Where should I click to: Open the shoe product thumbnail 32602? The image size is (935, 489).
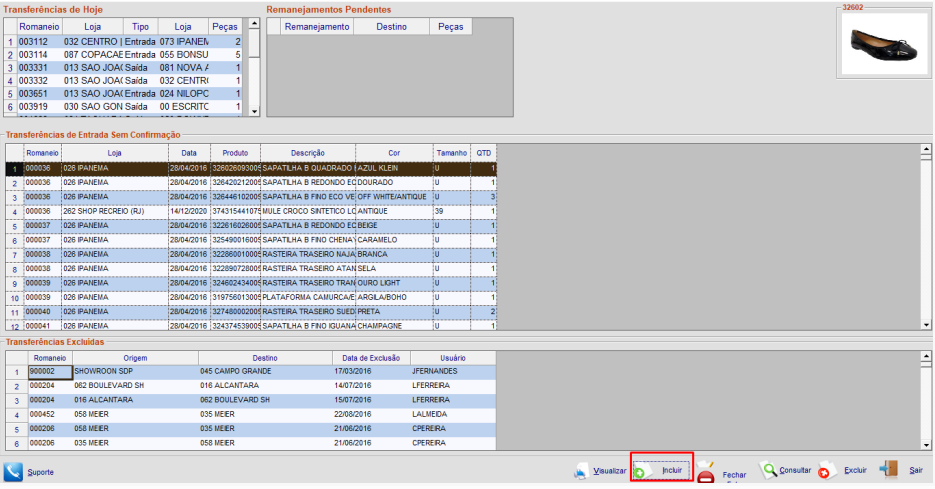point(882,43)
